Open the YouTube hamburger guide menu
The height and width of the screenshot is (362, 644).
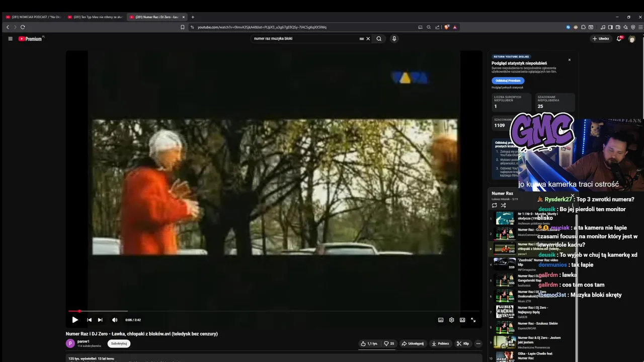10,39
